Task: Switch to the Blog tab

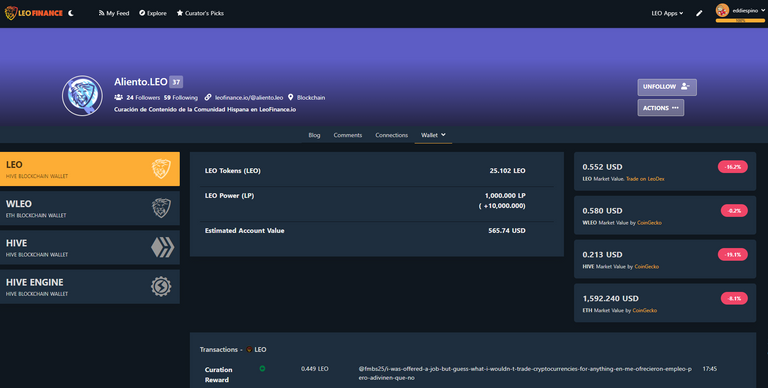Action: point(314,135)
